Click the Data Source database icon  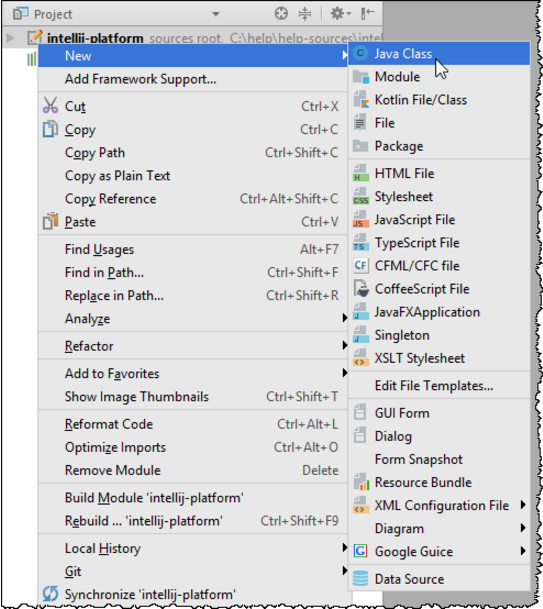360,579
